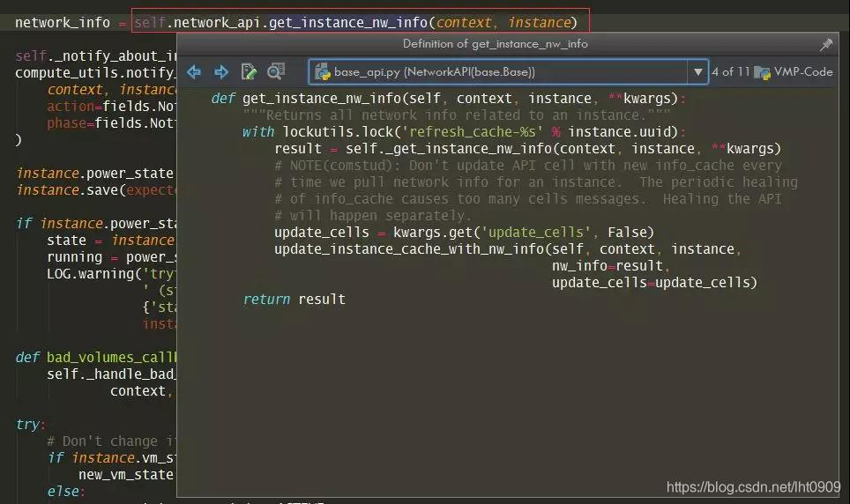This screenshot has height=504, width=850.
Task: Click 'LOG.warning' call in editor
Action: coord(90,274)
